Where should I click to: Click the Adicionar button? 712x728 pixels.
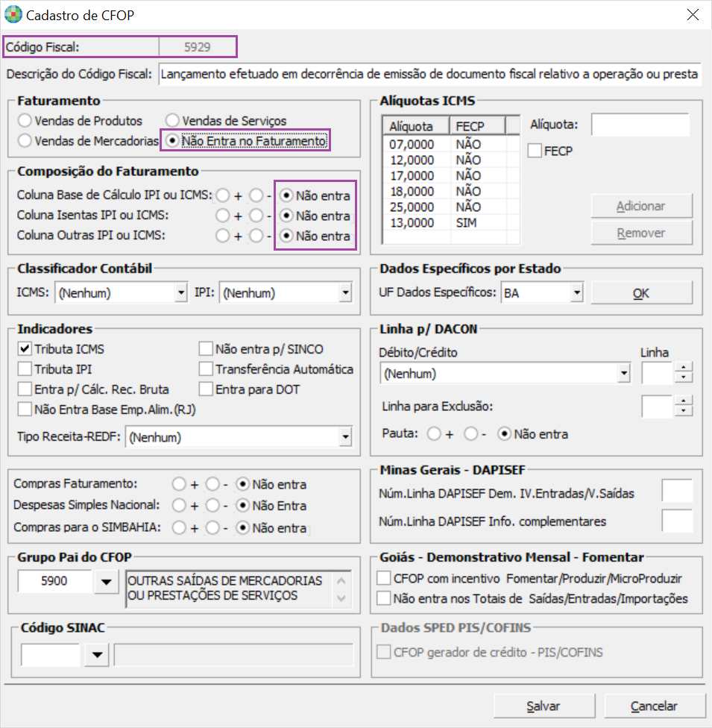tap(641, 206)
